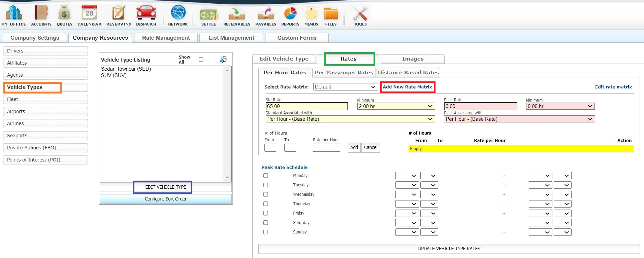Screen dimensions: 644x258
Task: Open the Quotes icon
Action: 64,15
